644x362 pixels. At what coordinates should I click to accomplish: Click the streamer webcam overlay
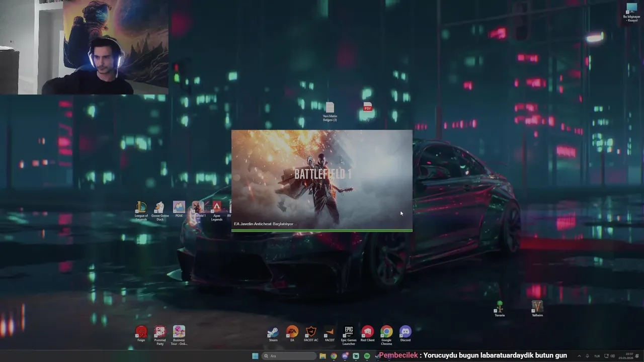click(84, 47)
